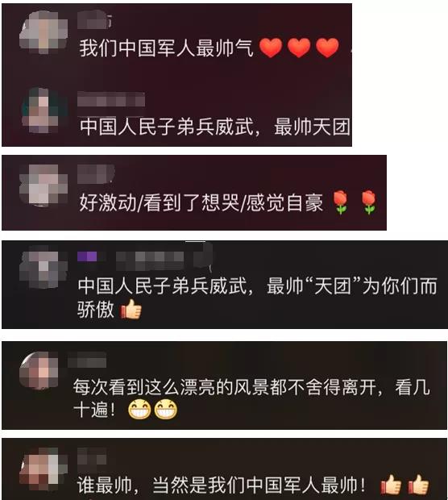The image size is (448, 500).
Task: Click the last thumbs-up in the bottom comment
Action: [x=418, y=485]
